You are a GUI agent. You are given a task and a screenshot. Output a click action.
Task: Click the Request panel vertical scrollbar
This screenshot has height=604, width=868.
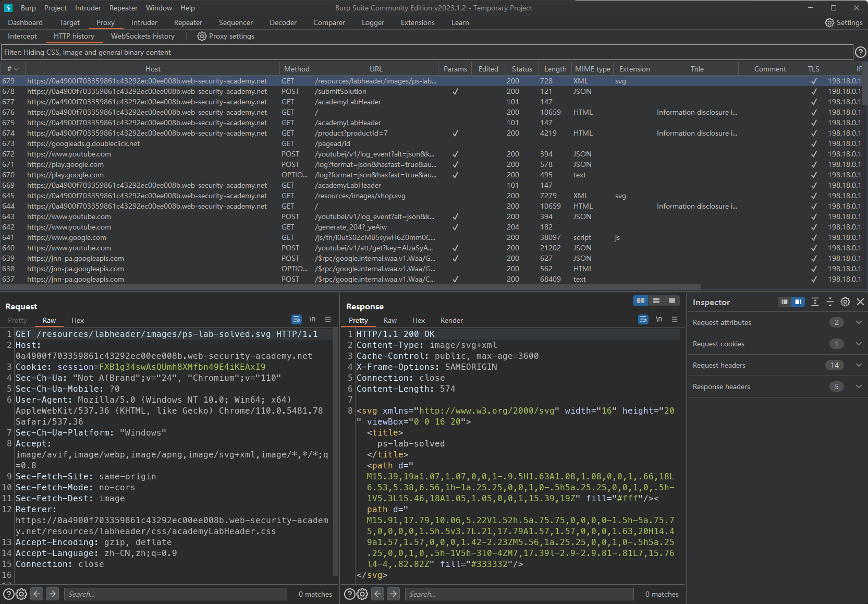click(x=335, y=452)
